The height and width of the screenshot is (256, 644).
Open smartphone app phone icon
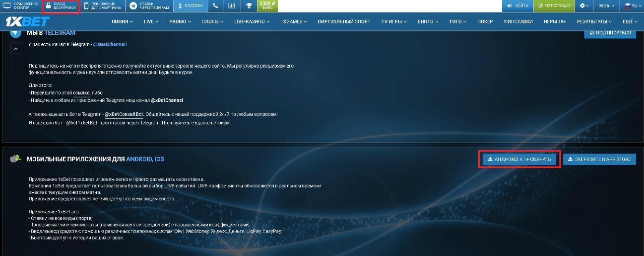pos(86,6)
